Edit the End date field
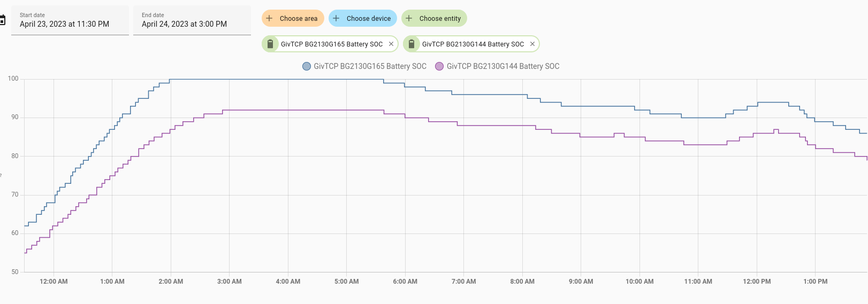Screen dimensions: 868x304 [x=192, y=20]
